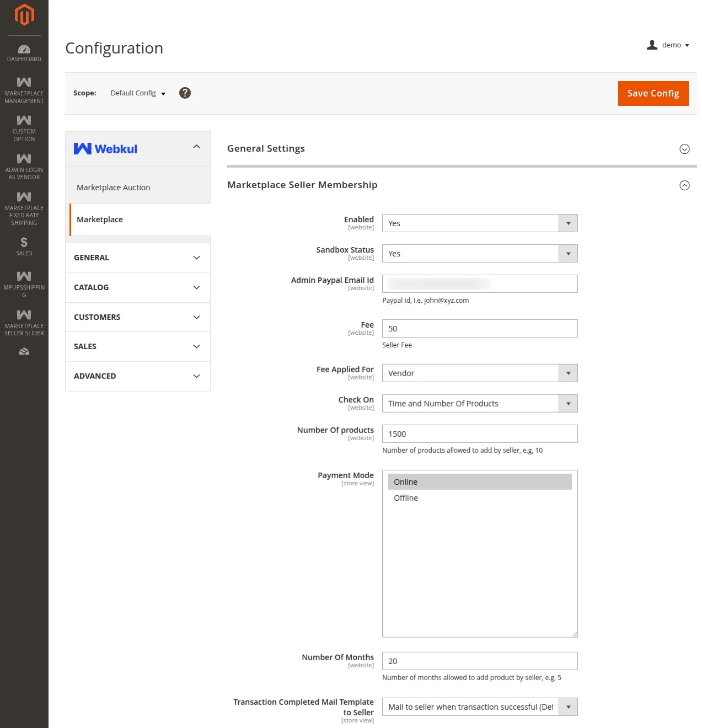Click the Admin Login As Vendor icon
This screenshot has height=728, width=702.
pos(24,165)
